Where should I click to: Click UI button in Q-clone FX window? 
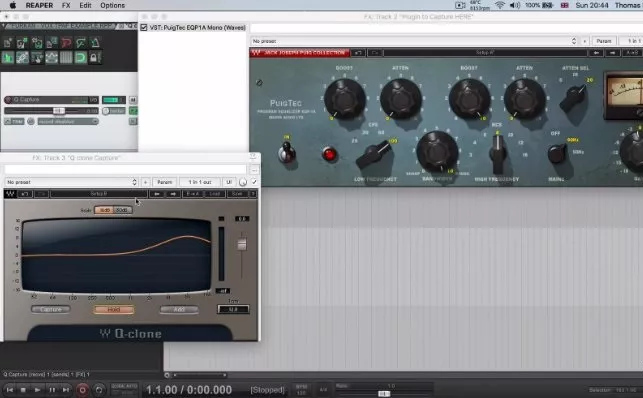[229, 182]
